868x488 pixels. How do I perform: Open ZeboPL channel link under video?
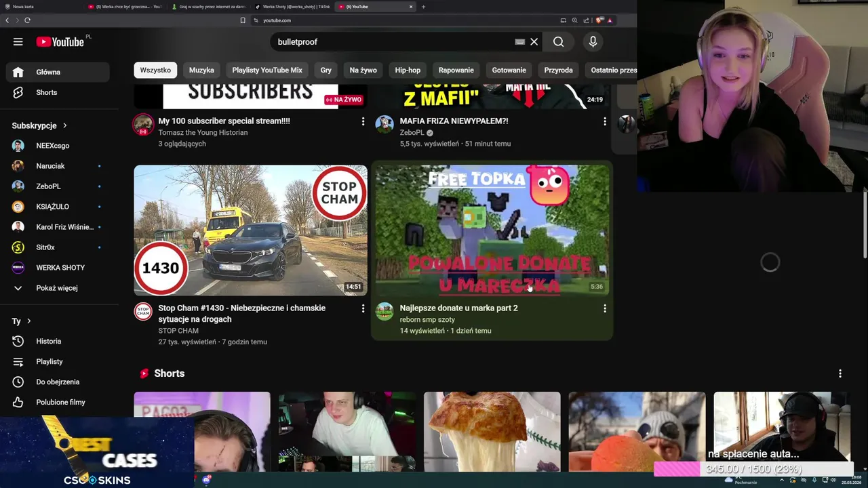point(412,133)
